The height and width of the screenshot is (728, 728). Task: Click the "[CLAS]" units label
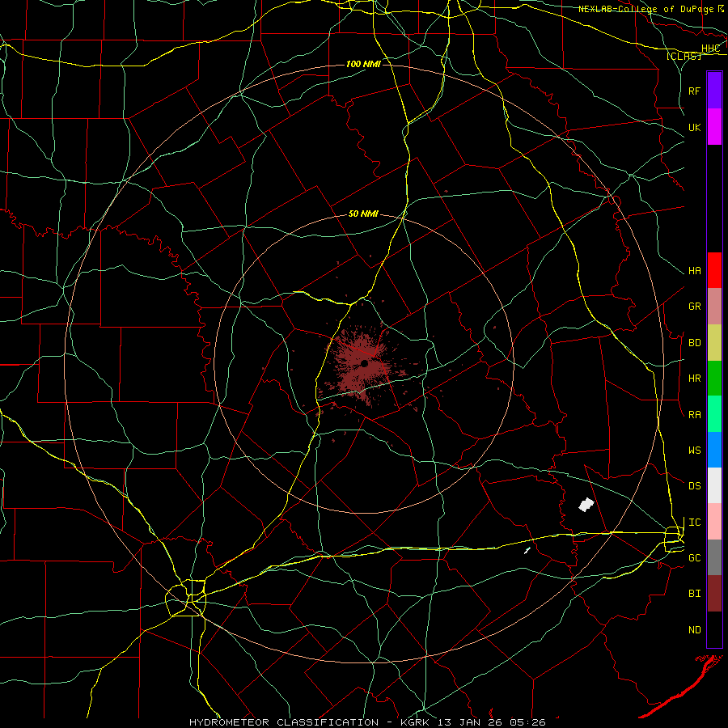[684, 56]
